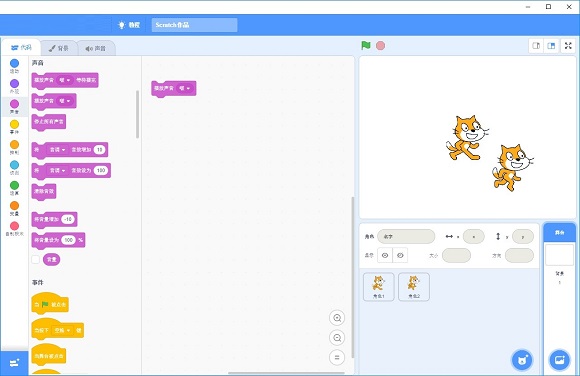The width and height of the screenshot is (580, 376).
Task: Click the when green flag clicked block
Action: point(50,303)
